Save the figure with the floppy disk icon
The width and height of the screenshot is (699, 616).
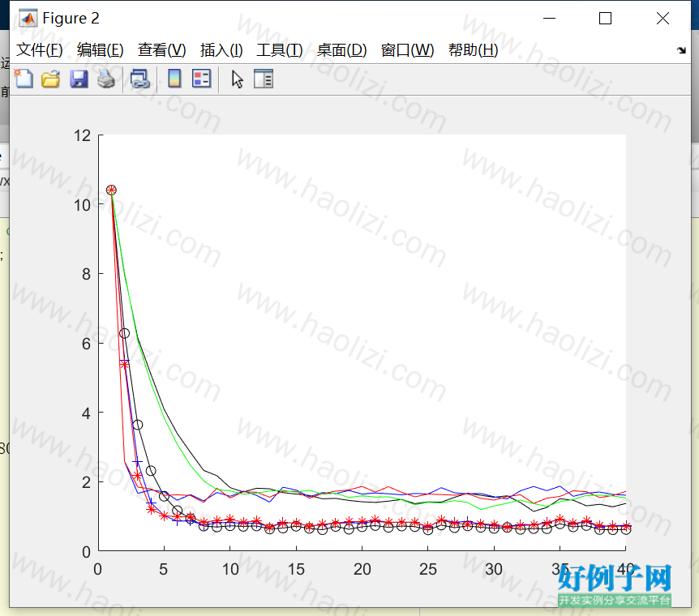pyautogui.click(x=79, y=79)
